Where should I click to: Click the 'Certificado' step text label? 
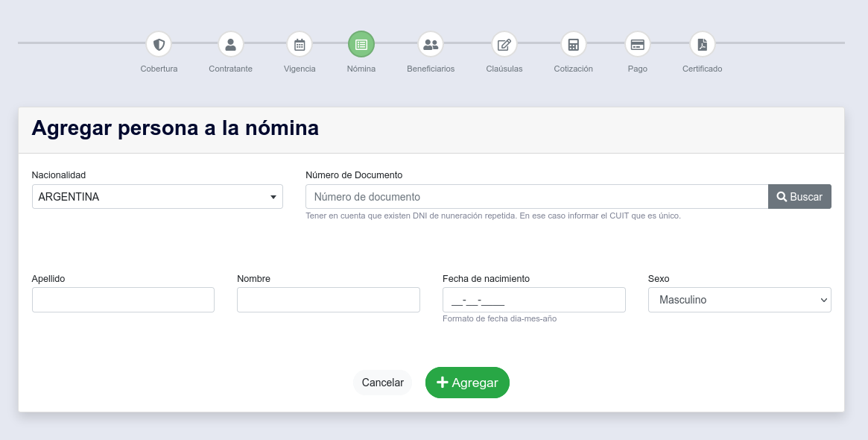[x=702, y=69]
